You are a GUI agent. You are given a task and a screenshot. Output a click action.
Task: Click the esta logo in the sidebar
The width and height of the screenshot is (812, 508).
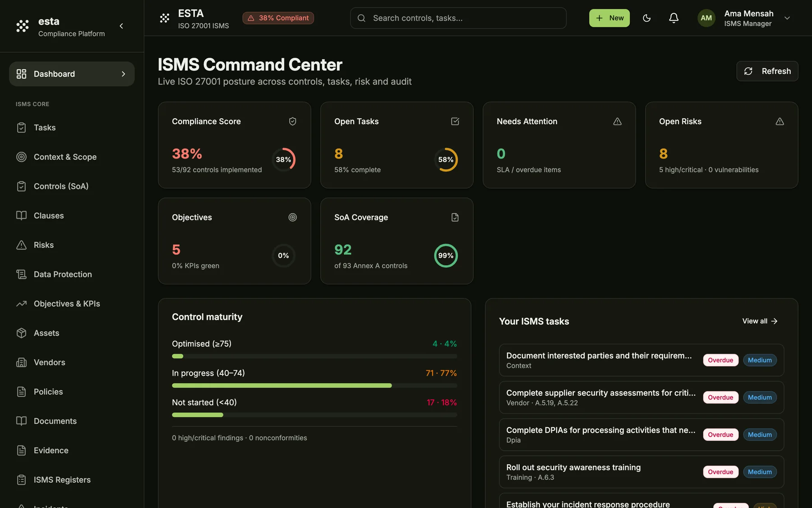(x=23, y=26)
